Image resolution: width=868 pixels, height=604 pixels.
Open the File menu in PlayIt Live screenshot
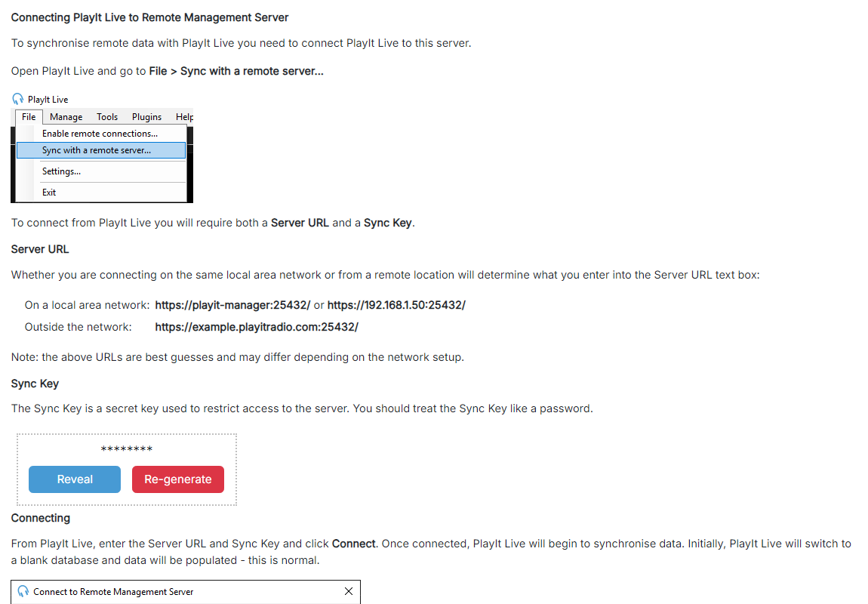pyautogui.click(x=29, y=117)
